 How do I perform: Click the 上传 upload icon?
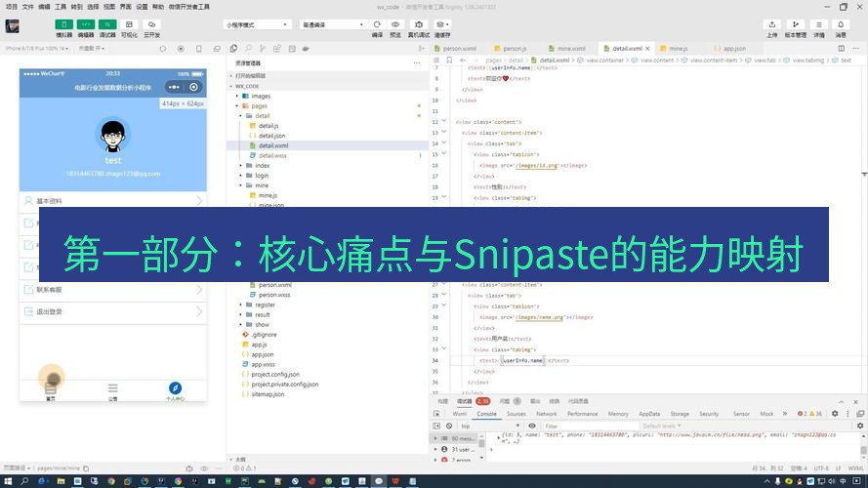click(771, 24)
